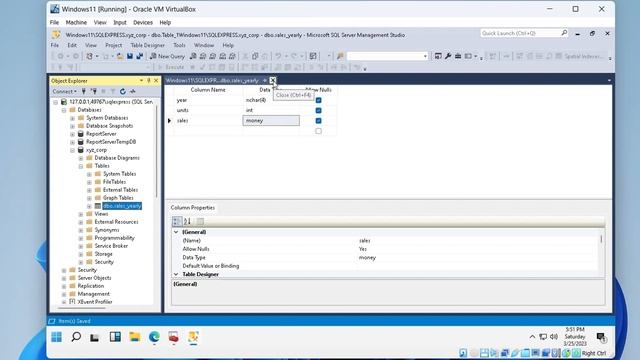Image resolution: width=640 pixels, height=360 pixels.
Task: Collapse the Tables folder node
Action: 81,166
